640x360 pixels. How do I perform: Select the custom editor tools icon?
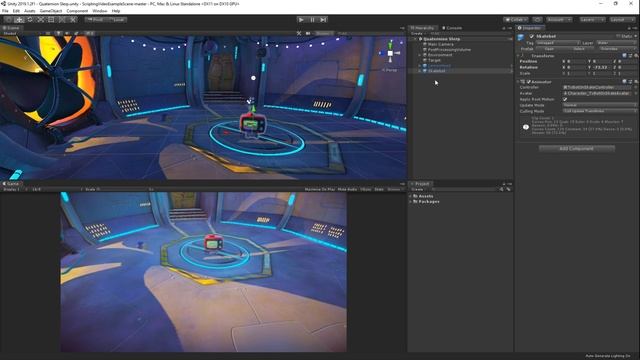coord(73,20)
